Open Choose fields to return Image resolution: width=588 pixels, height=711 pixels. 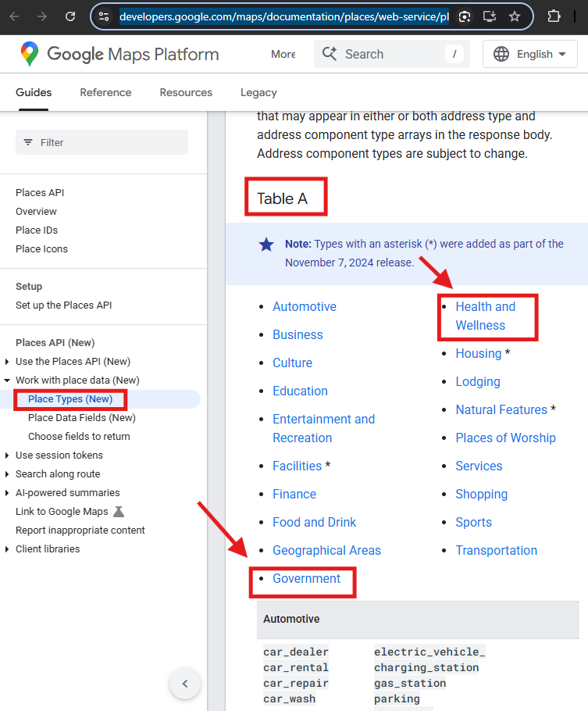click(79, 436)
